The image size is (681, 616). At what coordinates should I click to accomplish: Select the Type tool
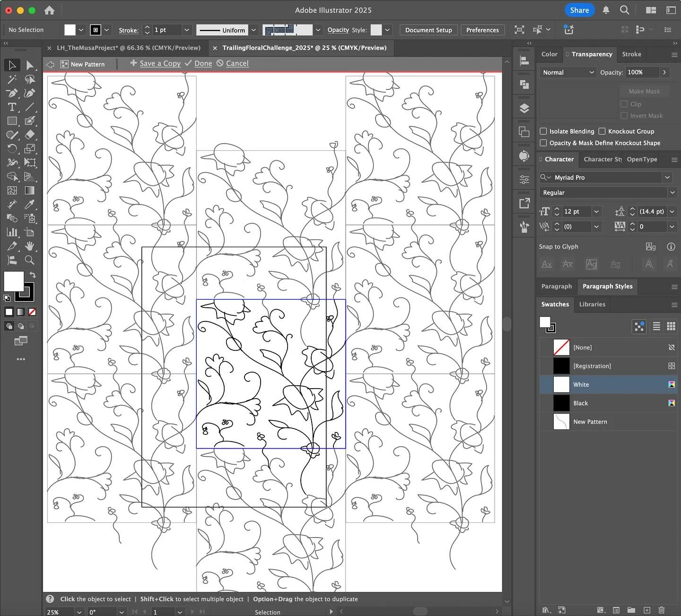pyautogui.click(x=12, y=107)
